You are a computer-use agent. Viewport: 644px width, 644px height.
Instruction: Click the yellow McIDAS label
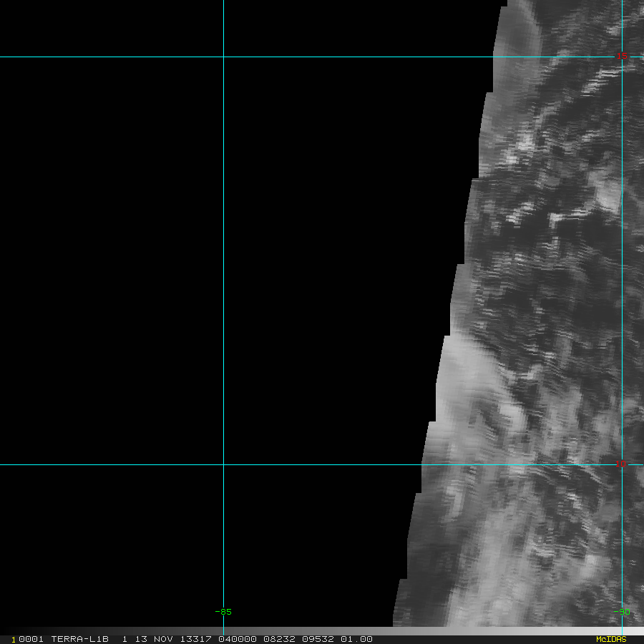click(611, 639)
